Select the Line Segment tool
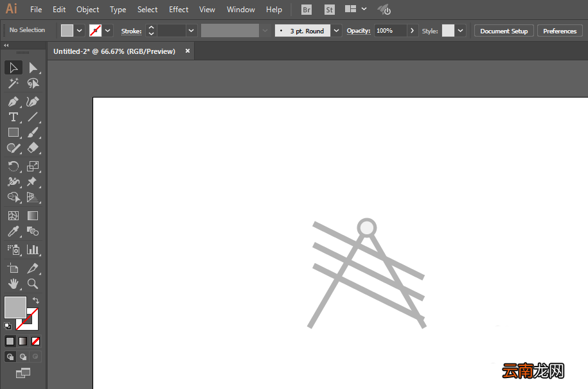This screenshot has width=588, height=389. (x=33, y=117)
